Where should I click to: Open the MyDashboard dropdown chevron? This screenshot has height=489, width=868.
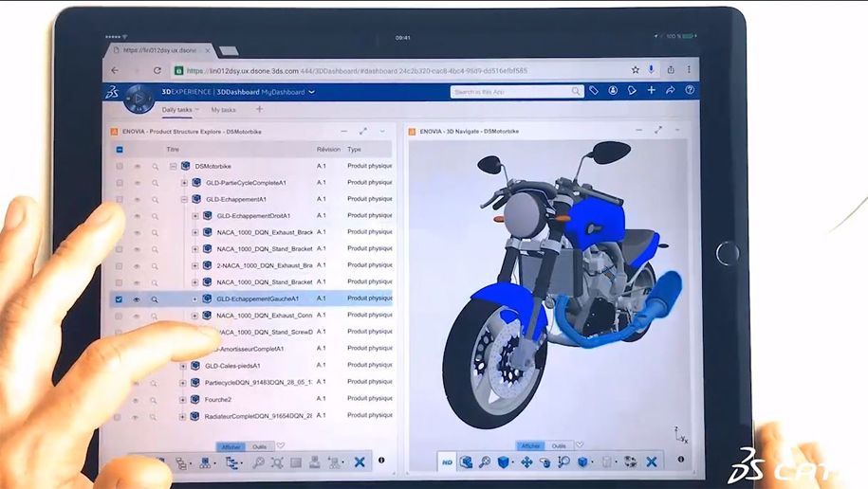[x=312, y=92]
